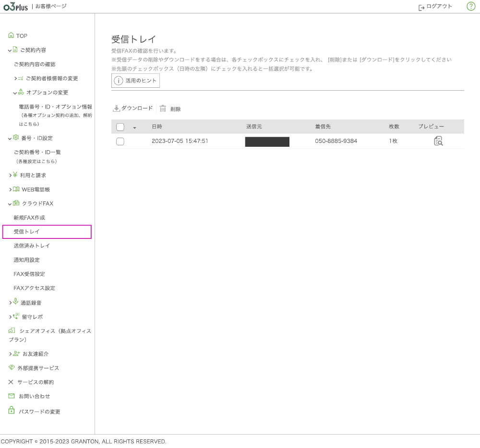The image size is (480, 448).
Task: Expand the お友達紹介 chevron
Action: tap(11, 354)
